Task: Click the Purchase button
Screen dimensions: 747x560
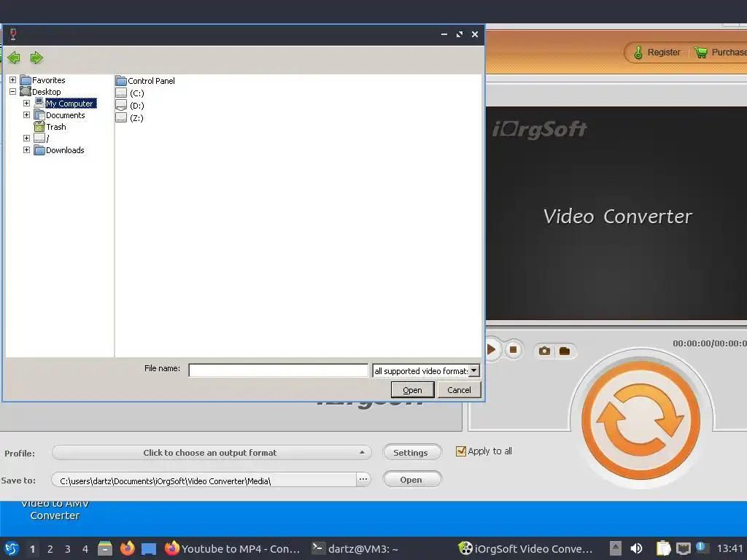Action: 720,52
